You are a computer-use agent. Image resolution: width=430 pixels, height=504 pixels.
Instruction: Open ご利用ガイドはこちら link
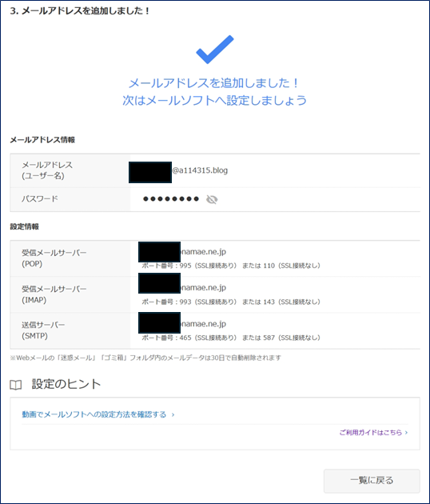[x=371, y=433]
